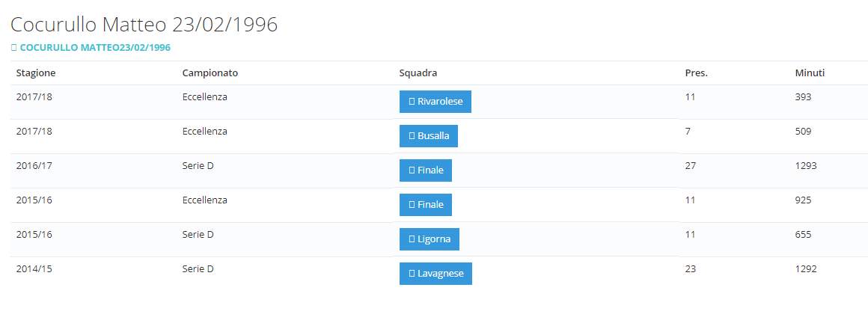Click the 2014/15 season cell
Screen dimensions: 868x326
tap(34, 269)
